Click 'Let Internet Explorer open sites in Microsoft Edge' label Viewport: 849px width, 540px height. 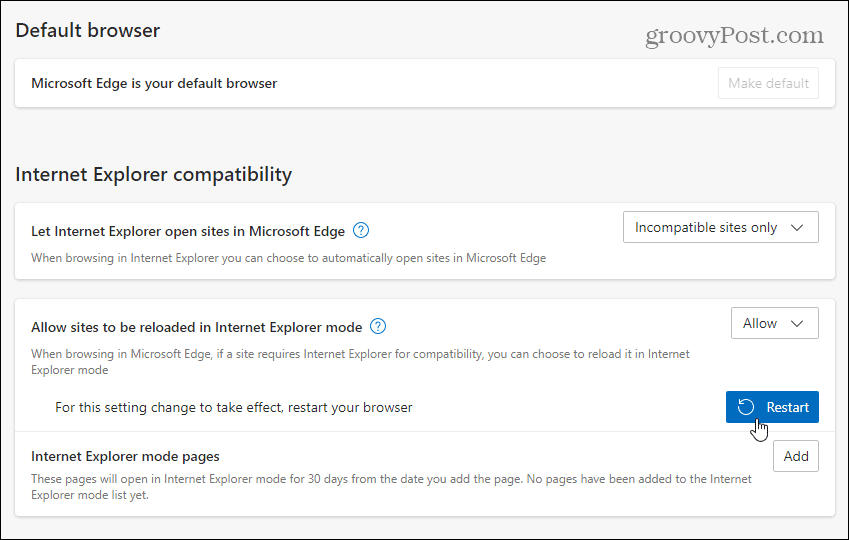coord(188,231)
